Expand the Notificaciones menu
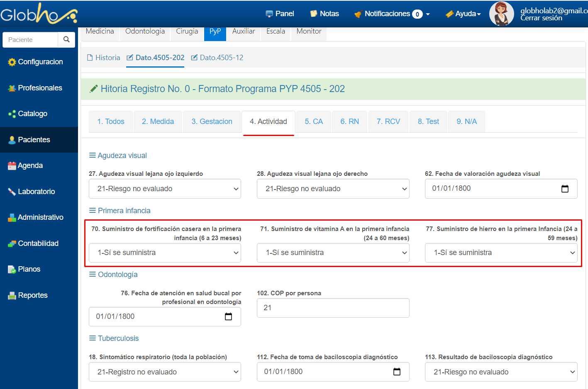 [x=392, y=14]
